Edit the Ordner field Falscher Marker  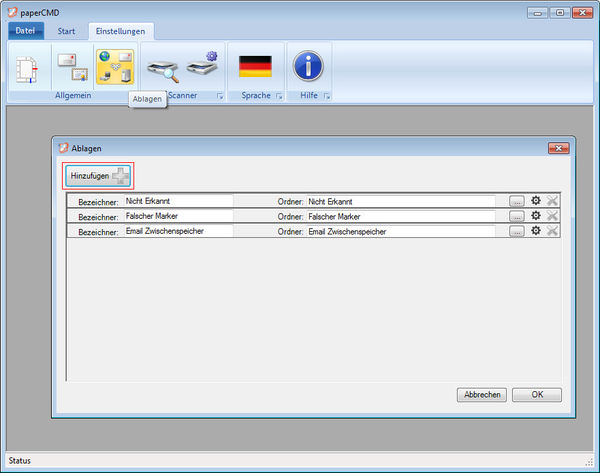pyautogui.click(x=401, y=216)
